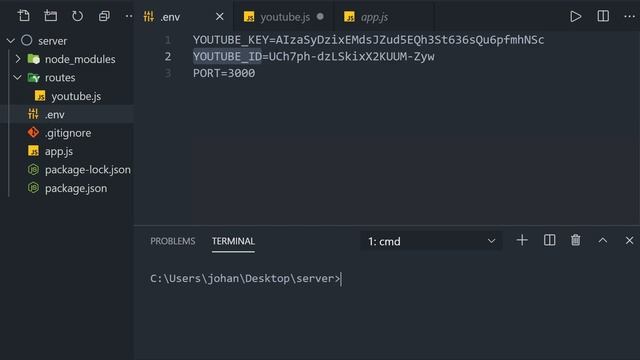Click the git icon beside .gitignore
Image resolution: width=640 pixels, height=360 pixels.
(x=33, y=133)
